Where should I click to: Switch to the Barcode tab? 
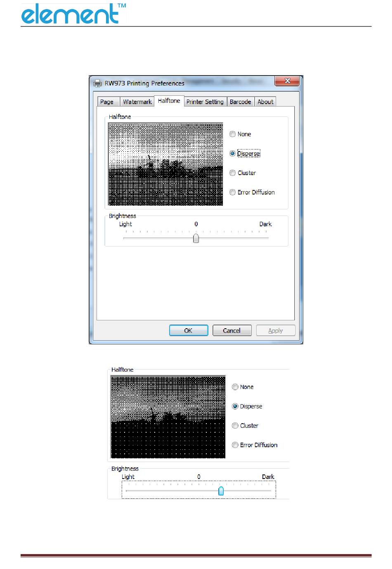pyautogui.click(x=241, y=102)
